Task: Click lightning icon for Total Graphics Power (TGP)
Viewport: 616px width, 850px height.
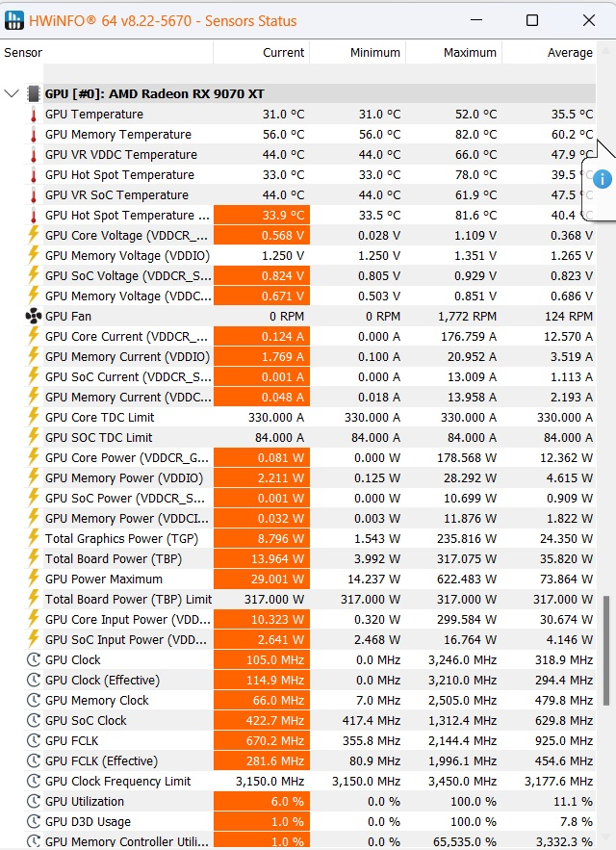Action: [x=33, y=538]
